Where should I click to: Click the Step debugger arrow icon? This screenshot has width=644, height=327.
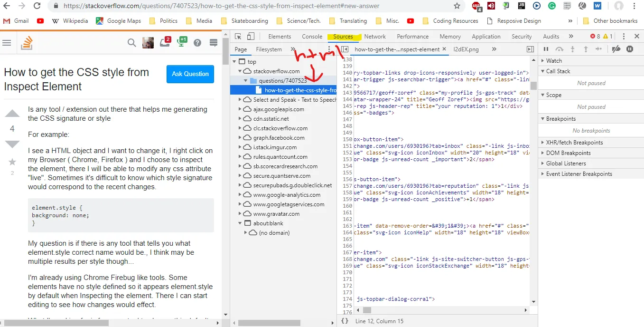pos(599,49)
